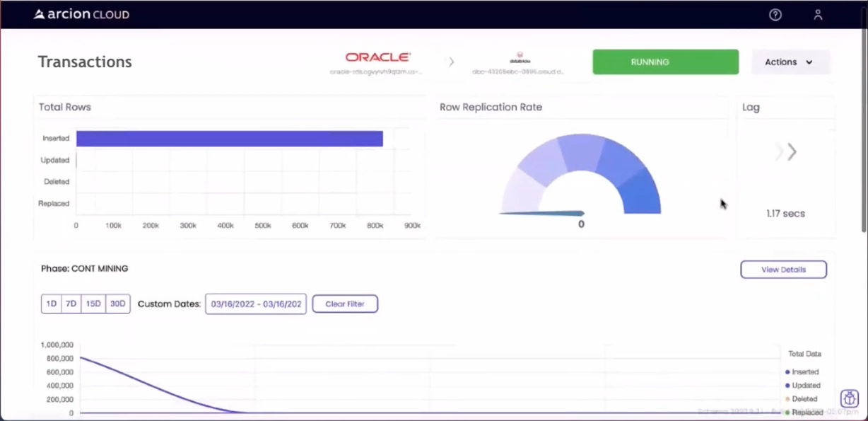
Task: Expand the Custom Dates date range picker
Action: tap(255, 304)
